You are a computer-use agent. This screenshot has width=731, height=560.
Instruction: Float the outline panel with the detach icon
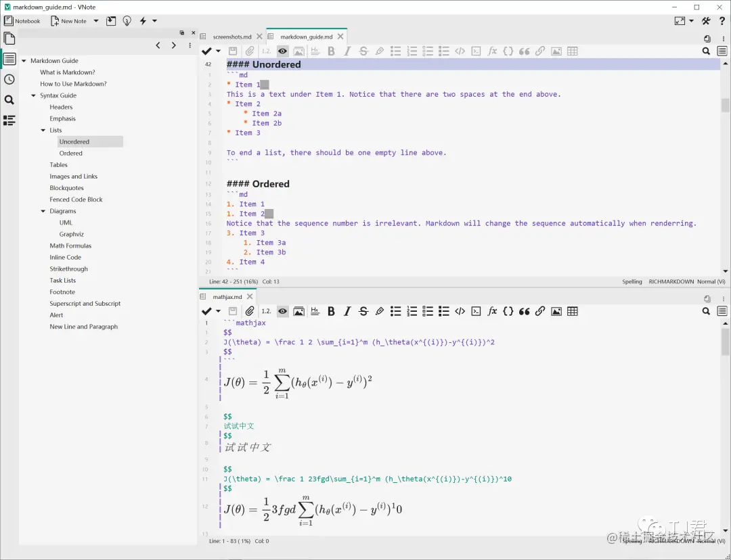[182, 32]
